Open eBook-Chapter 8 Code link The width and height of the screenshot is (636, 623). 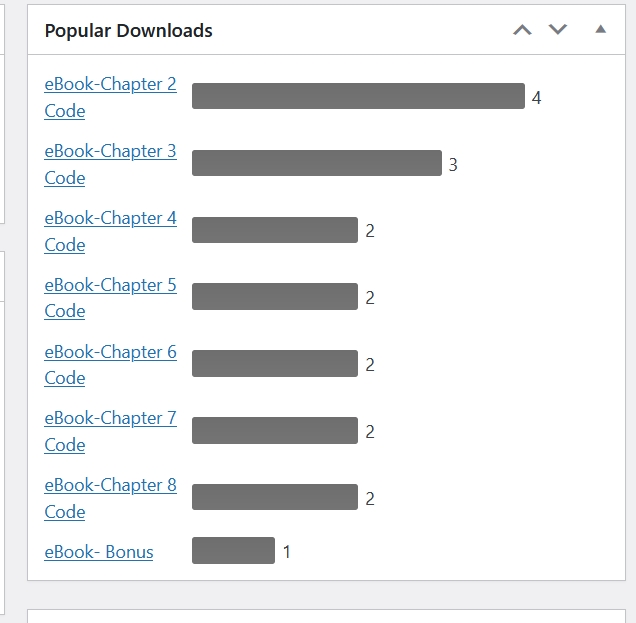pos(110,485)
